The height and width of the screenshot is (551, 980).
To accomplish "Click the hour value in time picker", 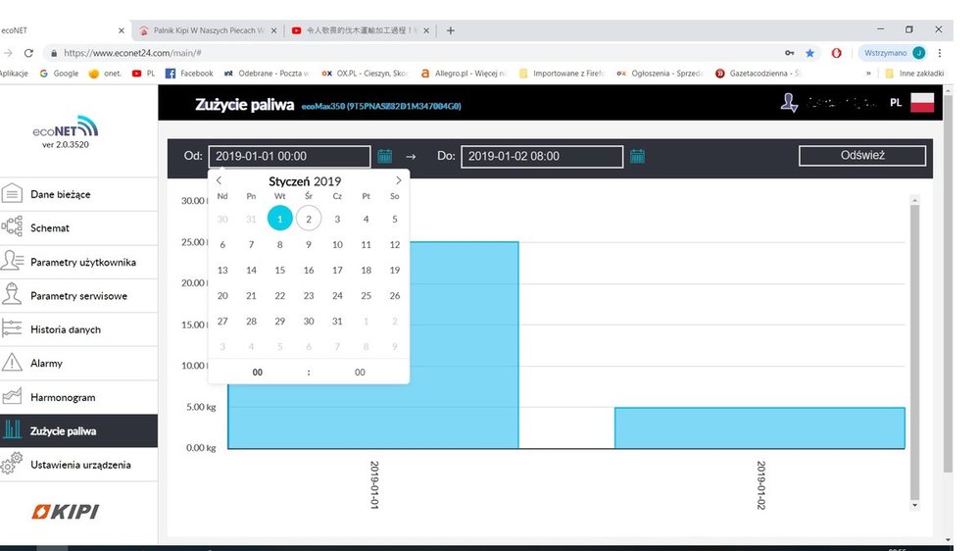I will (258, 373).
